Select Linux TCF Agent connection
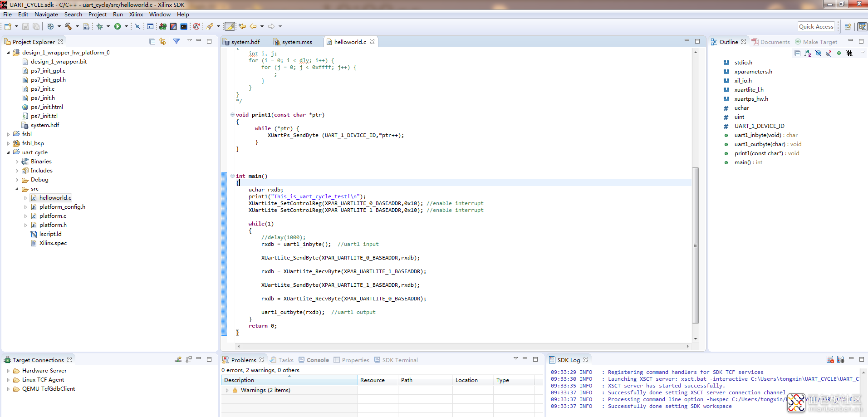The height and width of the screenshot is (417, 868). pyautogui.click(x=43, y=380)
